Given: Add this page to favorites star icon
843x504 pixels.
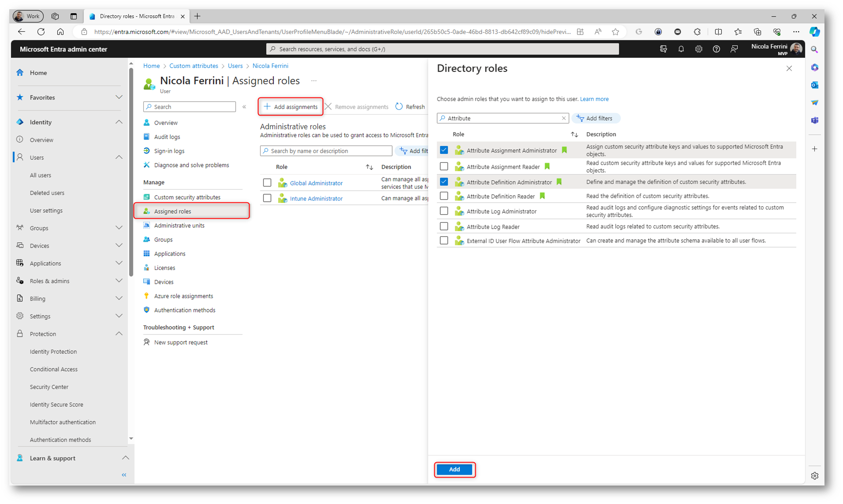Looking at the screenshot, I should point(616,32).
